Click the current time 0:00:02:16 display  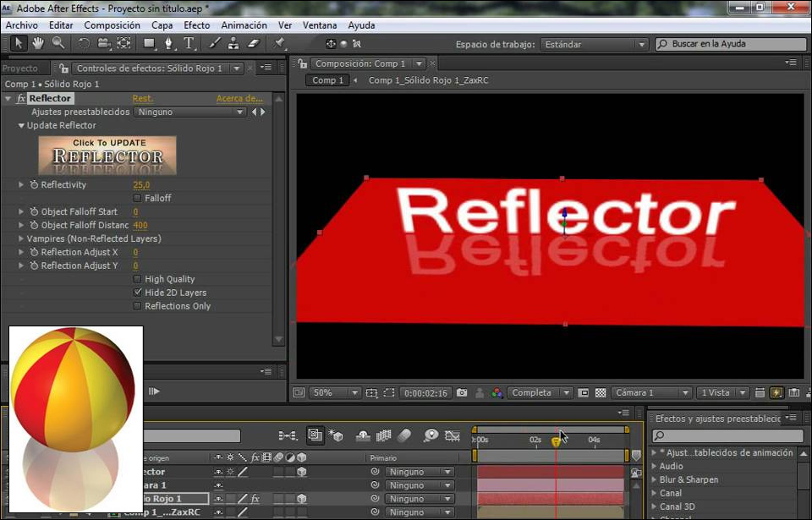425,393
